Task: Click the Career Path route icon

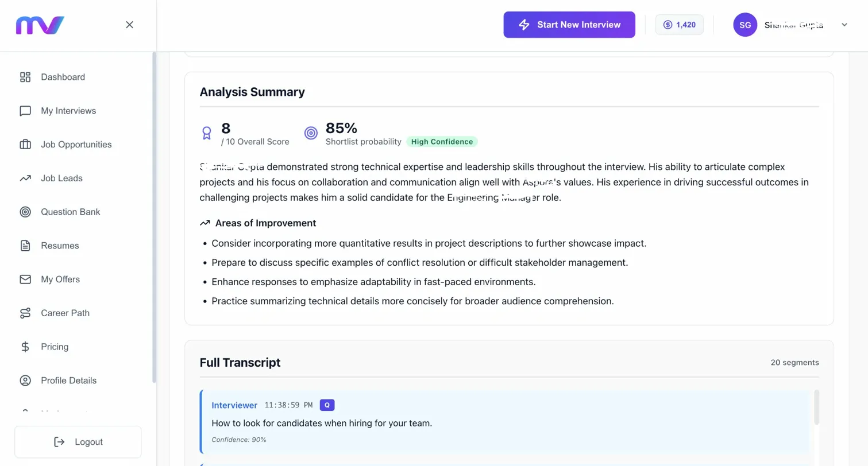Action: 25,313
